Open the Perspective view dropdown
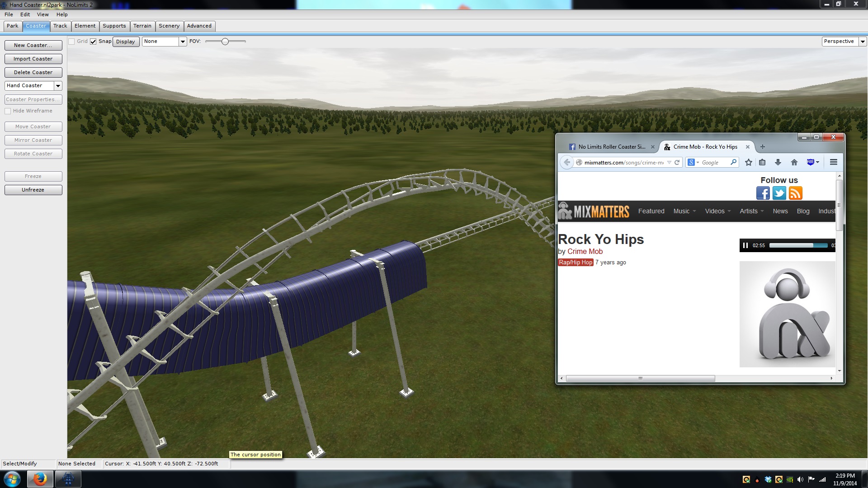 coord(862,42)
